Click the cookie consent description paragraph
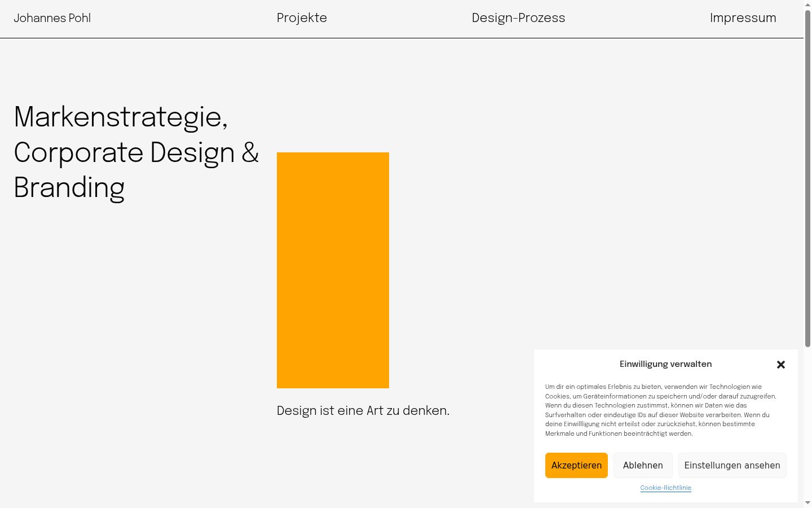The height and width of the screenshot is (508, 812). pos(661,410)
